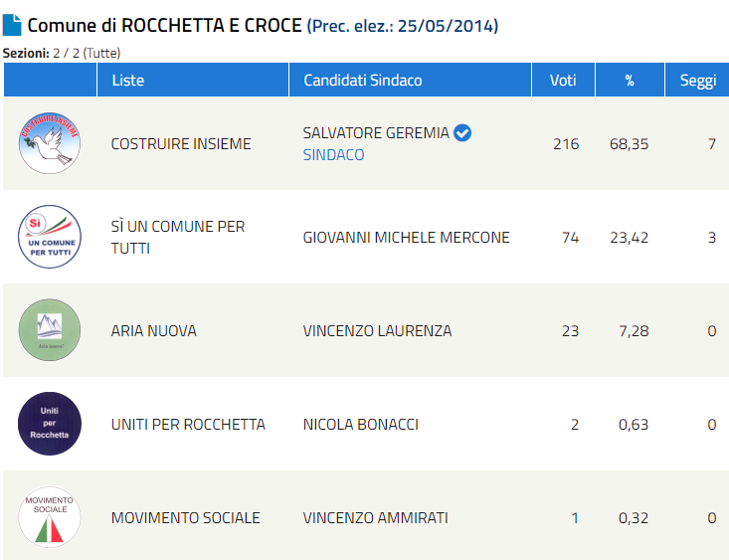The image size is (729, 560).
Task: Click the ARIA NUOVA list name
Action: click(x=153, y=330)
